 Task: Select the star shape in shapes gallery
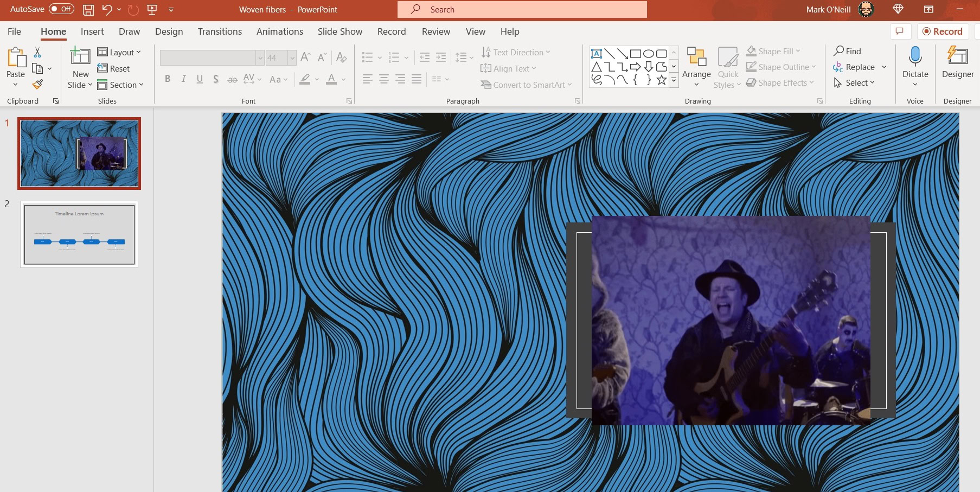(x=661, y=80)
